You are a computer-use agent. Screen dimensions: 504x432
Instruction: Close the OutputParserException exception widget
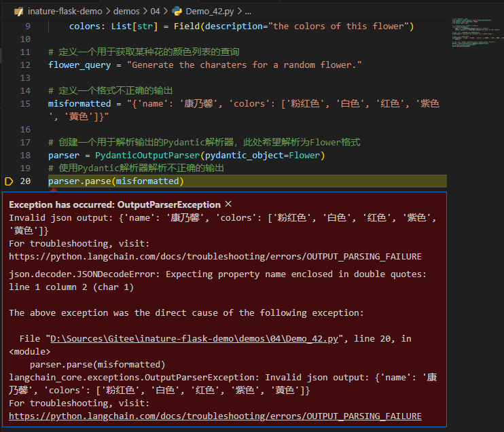tap(228, 204)
